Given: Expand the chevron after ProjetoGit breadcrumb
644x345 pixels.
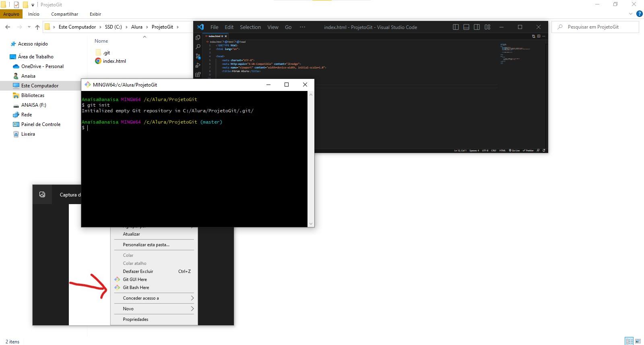Looking at the screenshot, I should coord(178,27).
